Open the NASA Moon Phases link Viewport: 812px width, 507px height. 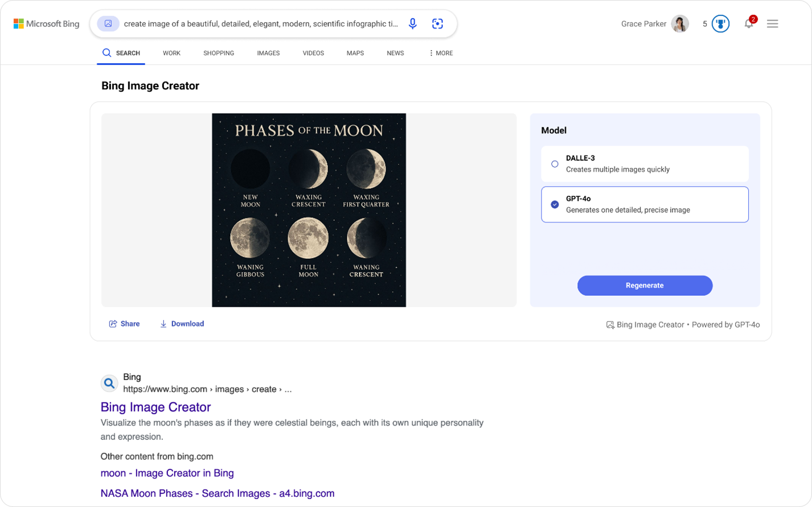[218, 493]
